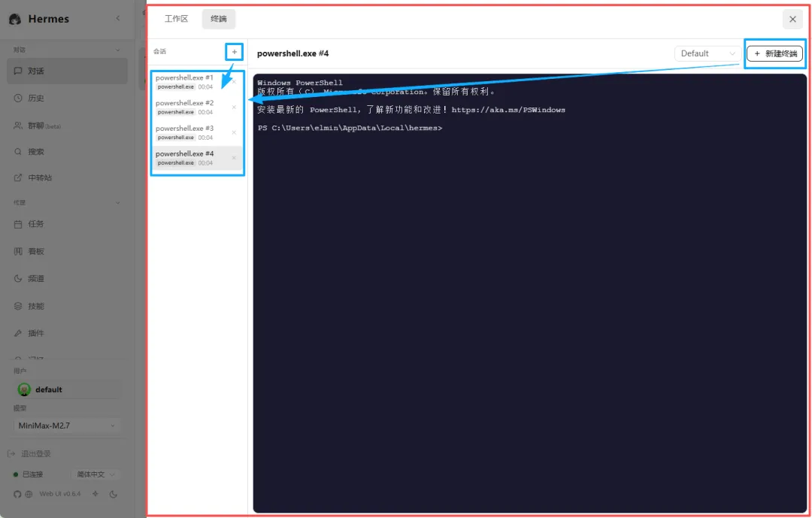
Task: Click the https://aka.ms/PSWindows link in terminal
Action: click(x=508, y=110)
